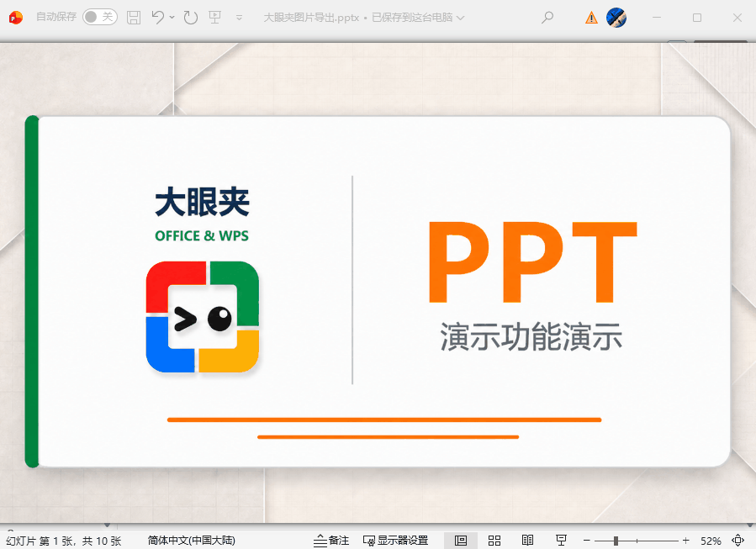Click the 52% zoom level
The width and height of the screenshot is (756, 549).
tap(711, 541)
